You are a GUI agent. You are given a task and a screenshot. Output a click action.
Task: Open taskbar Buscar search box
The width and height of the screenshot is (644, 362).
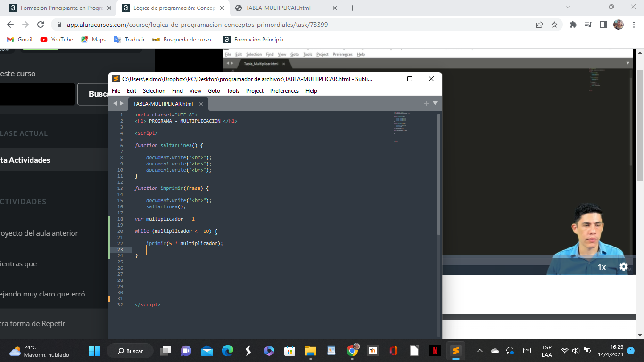(130, 351)
